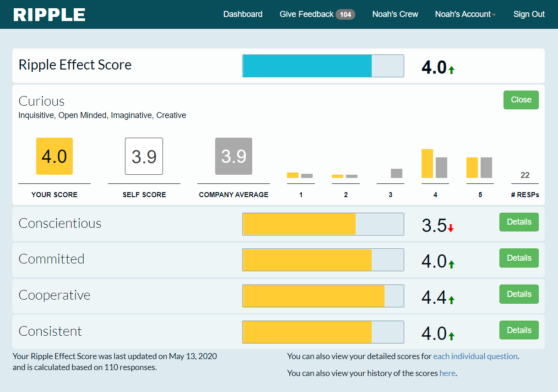
Task: Click the red down arrow beside Conscientious score
Action: click(x=451, y=228)
